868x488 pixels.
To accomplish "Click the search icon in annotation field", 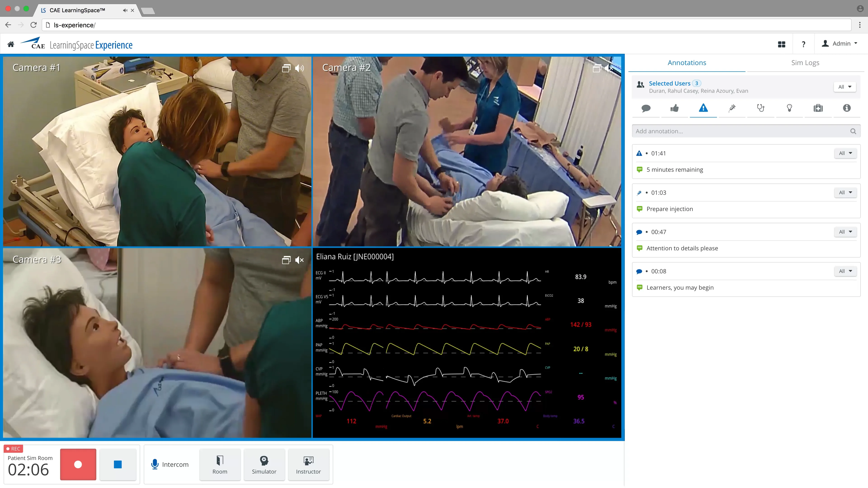I will (x=853, y=131).
